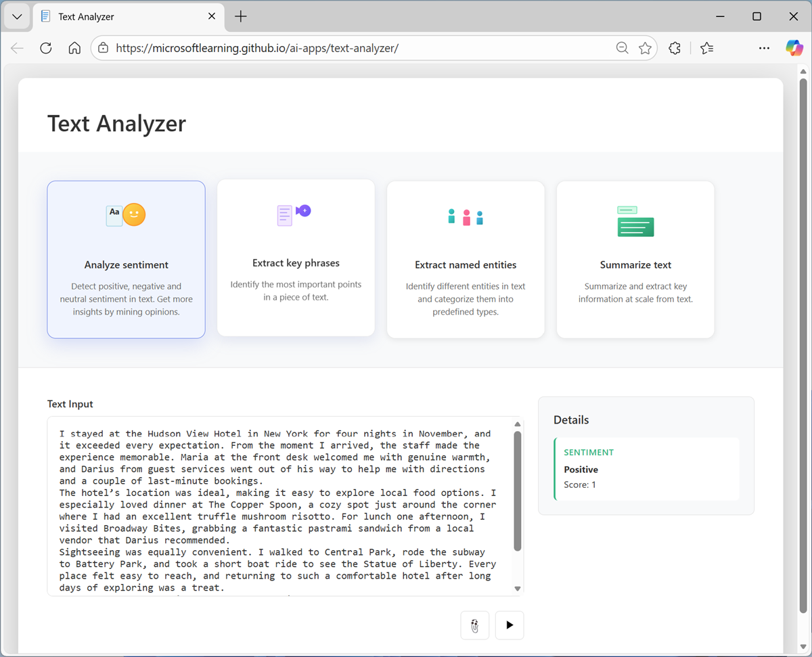The width and height of the screenshot is (812, 657).
Task: Refresh the Text Analyzer page
Action: coord(45,47)
